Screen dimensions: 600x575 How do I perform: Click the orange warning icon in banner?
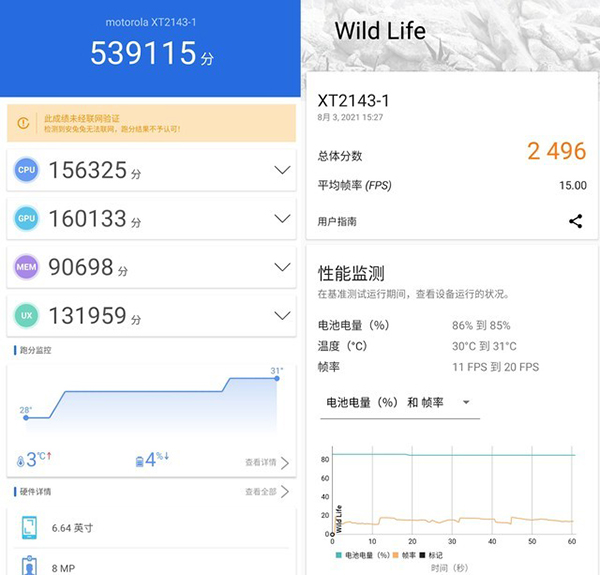(24, 124)
